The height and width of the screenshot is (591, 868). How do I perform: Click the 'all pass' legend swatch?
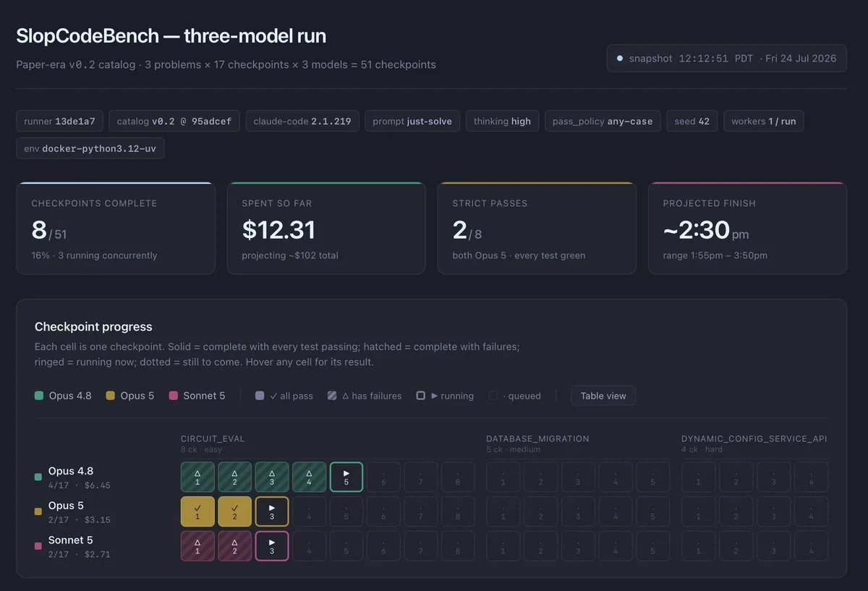tap(260, 396)
